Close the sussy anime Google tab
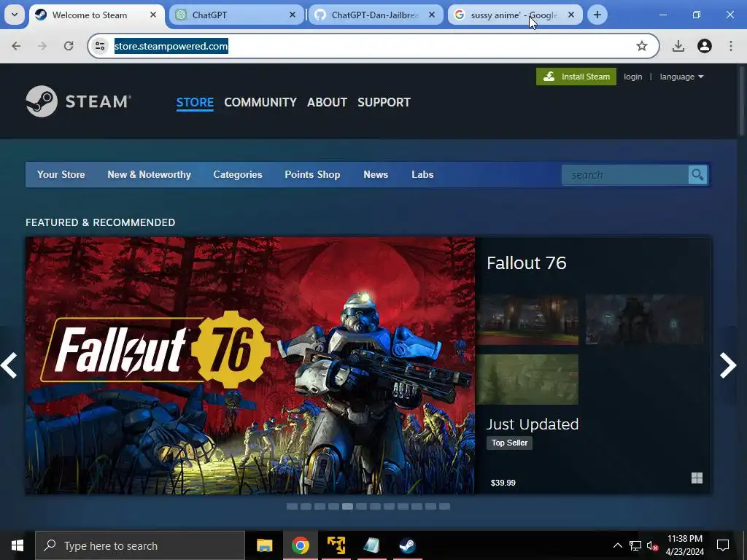Screen dimensions: 747x560 (x=570, y=15)
